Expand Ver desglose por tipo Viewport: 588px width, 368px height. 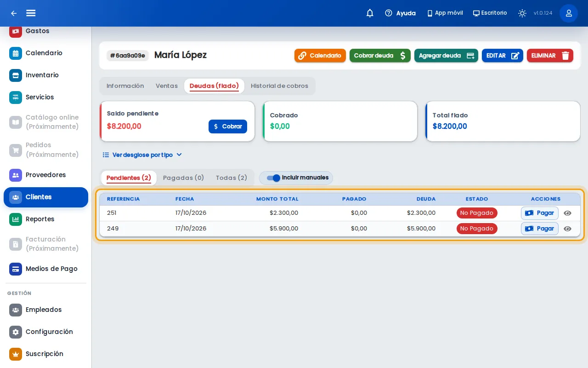pyautogui.click(x=142, y=155)
